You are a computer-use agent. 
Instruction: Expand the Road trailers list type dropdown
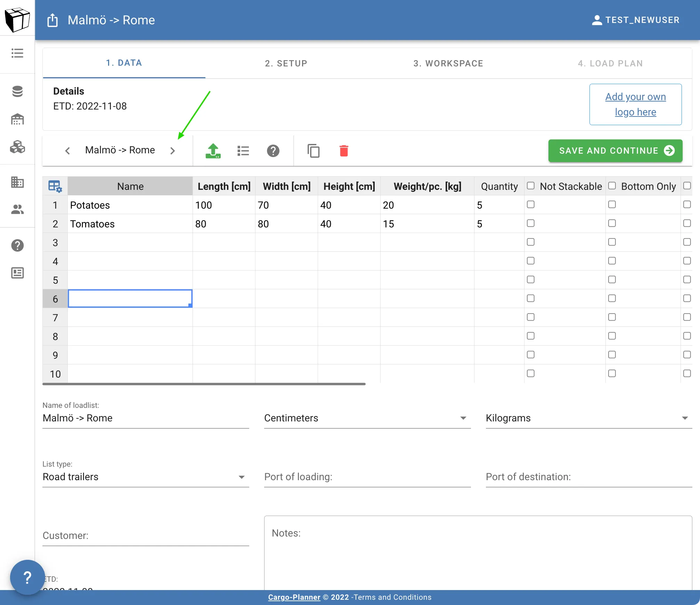[241, 477]
